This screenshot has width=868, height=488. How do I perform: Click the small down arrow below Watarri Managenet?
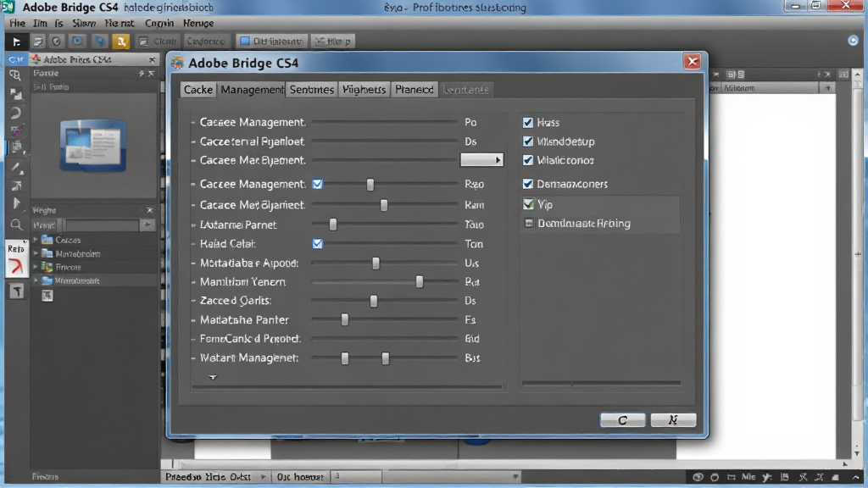point(213,377)
